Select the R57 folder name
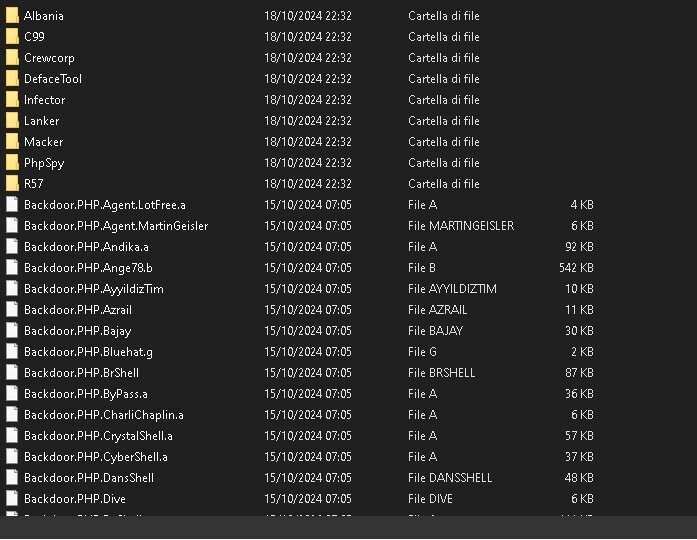This screenshot has width=697, height=540. click(x=34, y=184)
